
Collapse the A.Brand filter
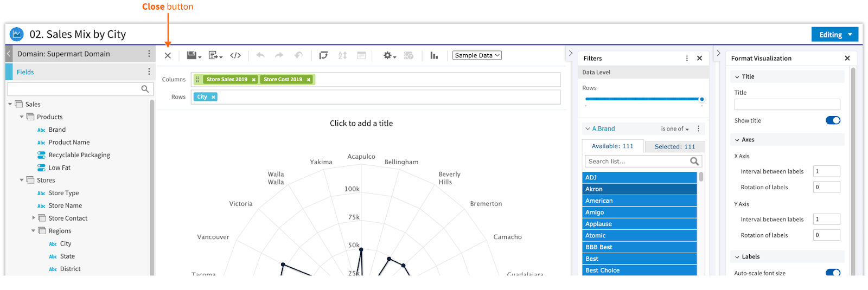pyautogui.click(x=588, y=128)
